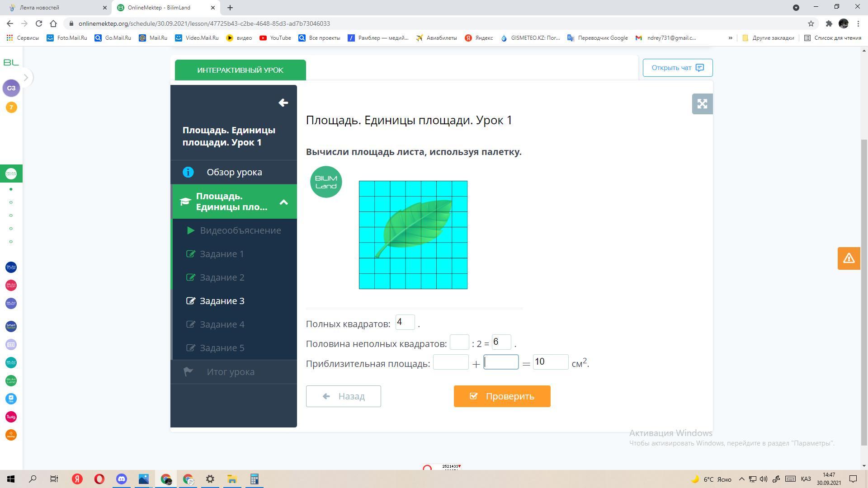Click the orange warning report icon

point(849,258)
